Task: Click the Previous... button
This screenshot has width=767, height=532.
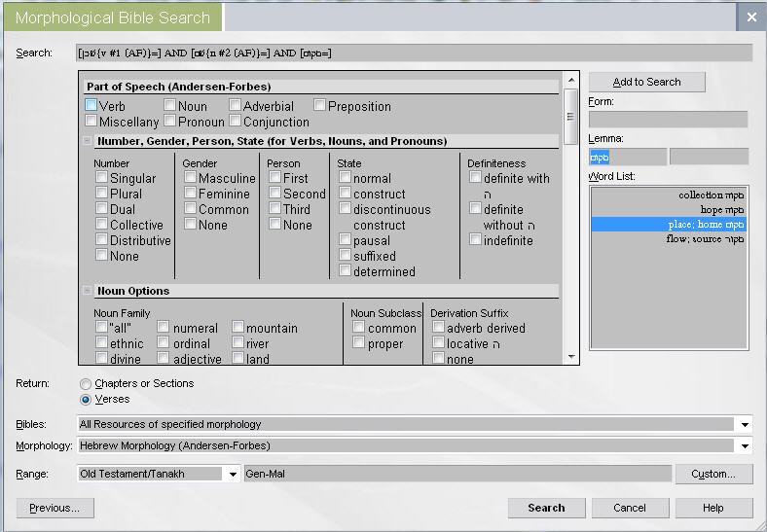Action: click(55, 508)
